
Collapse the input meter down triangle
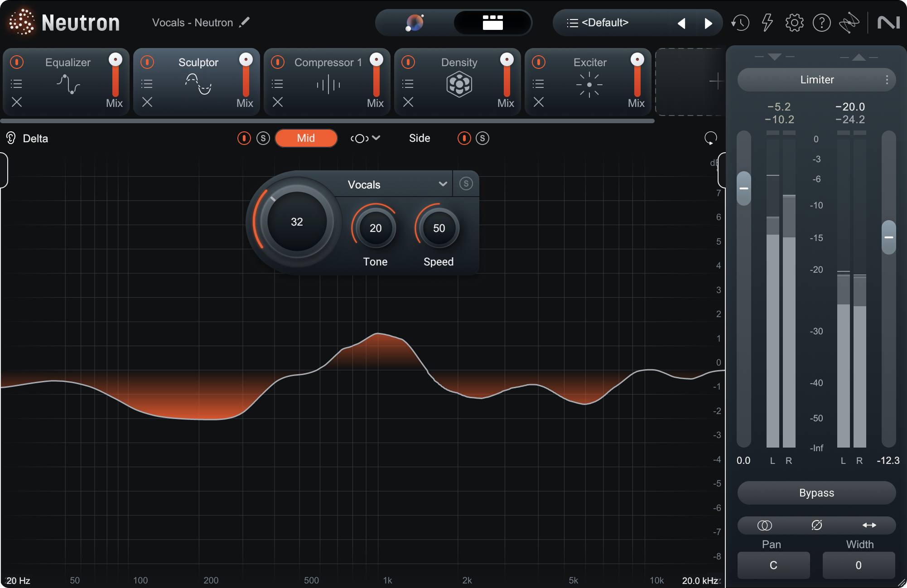pos(775,57)
